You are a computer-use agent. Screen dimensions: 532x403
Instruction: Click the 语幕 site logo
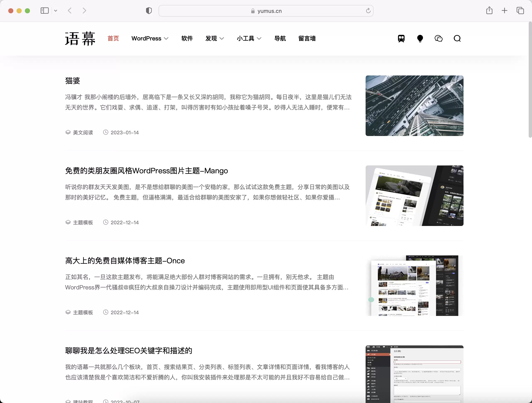[x=80, y=38]
